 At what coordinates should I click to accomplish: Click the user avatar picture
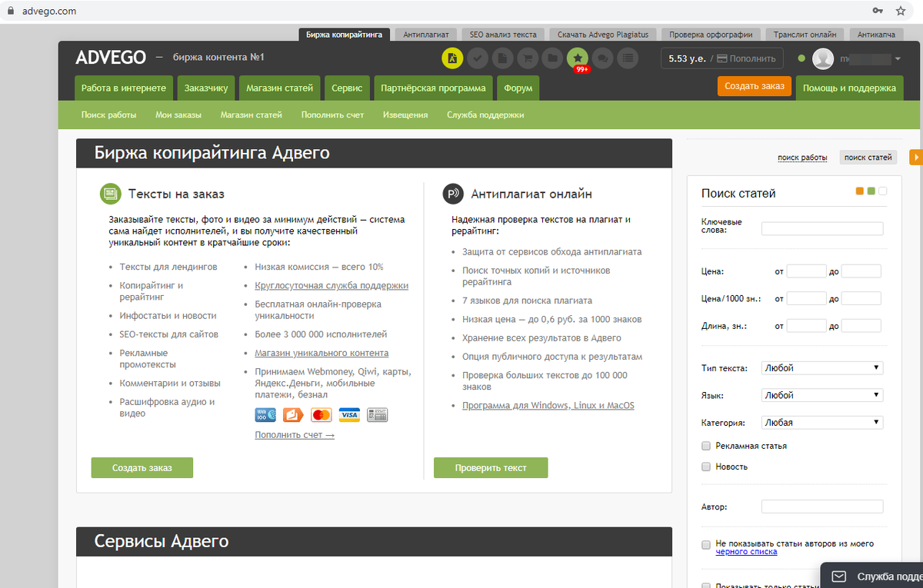823,58
